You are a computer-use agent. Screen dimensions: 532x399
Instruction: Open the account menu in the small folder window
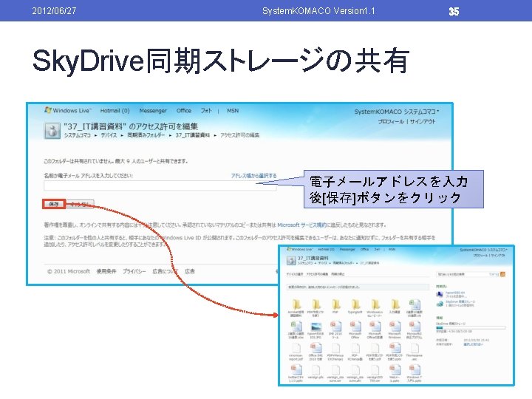point(483,250)
